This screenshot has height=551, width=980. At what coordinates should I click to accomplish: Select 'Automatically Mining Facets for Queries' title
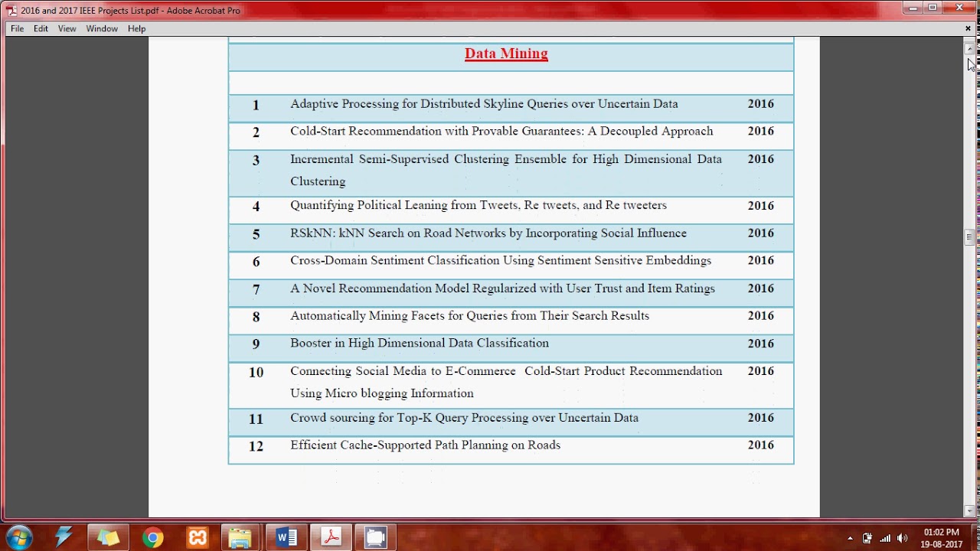tap(469, 315)
